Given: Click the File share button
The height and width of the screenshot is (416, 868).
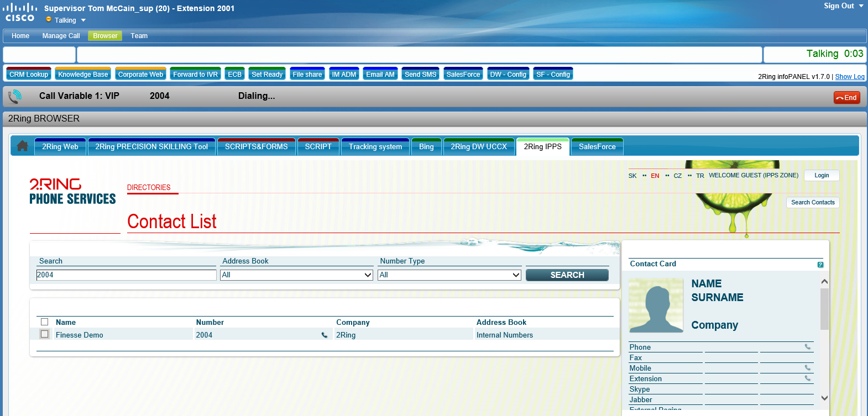Looking at the screenshot, I should coord(307,74).
